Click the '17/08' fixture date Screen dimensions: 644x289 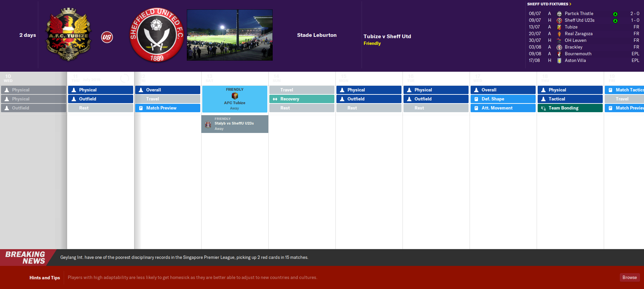click(x=534, y=61)
